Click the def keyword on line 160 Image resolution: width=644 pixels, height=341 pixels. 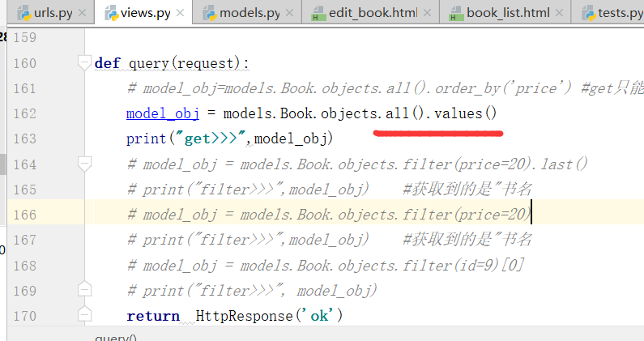tap(107, 63)
